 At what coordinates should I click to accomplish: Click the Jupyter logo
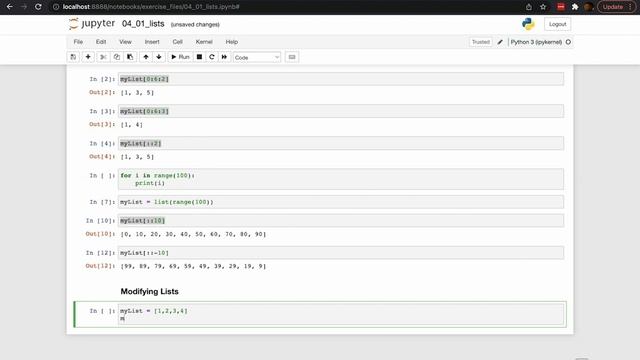pyautogui.click(x=92, y=24)
